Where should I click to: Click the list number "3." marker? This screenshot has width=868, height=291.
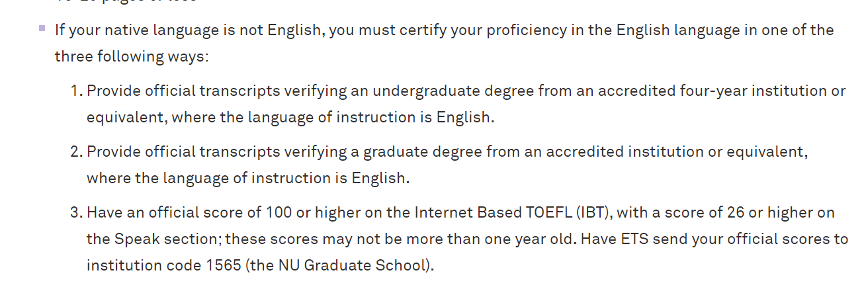[x=76, y=212]
